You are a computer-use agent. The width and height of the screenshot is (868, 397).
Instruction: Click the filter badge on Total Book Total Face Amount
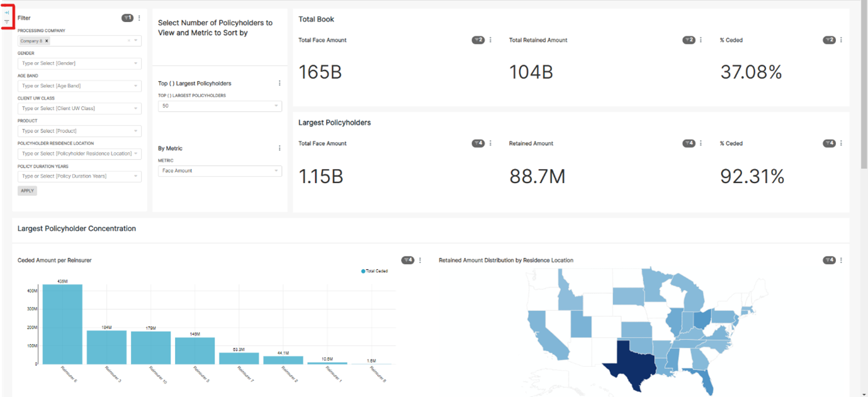point(478,40)
